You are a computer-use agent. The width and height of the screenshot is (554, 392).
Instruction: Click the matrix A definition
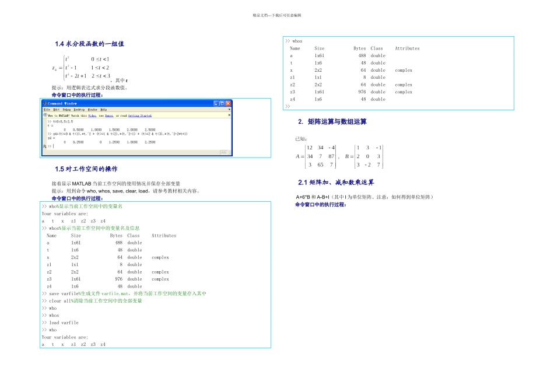[315, 156]
